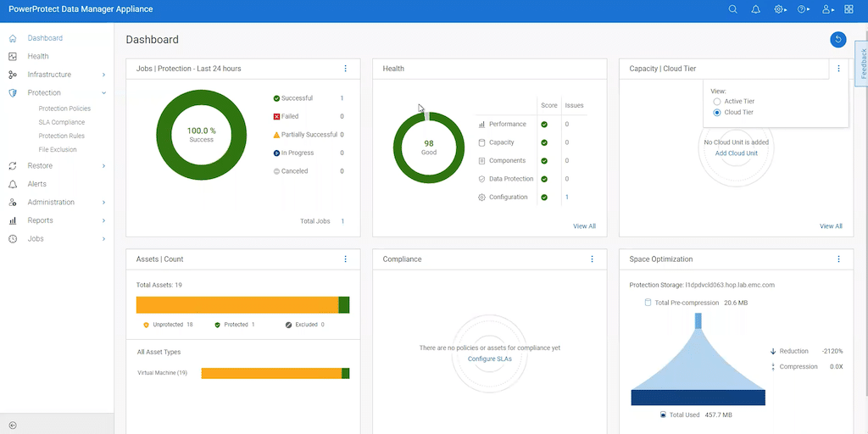868x434 pixels.
Task: Select the Cloud Tier radio button
Action: pos(717,113)
